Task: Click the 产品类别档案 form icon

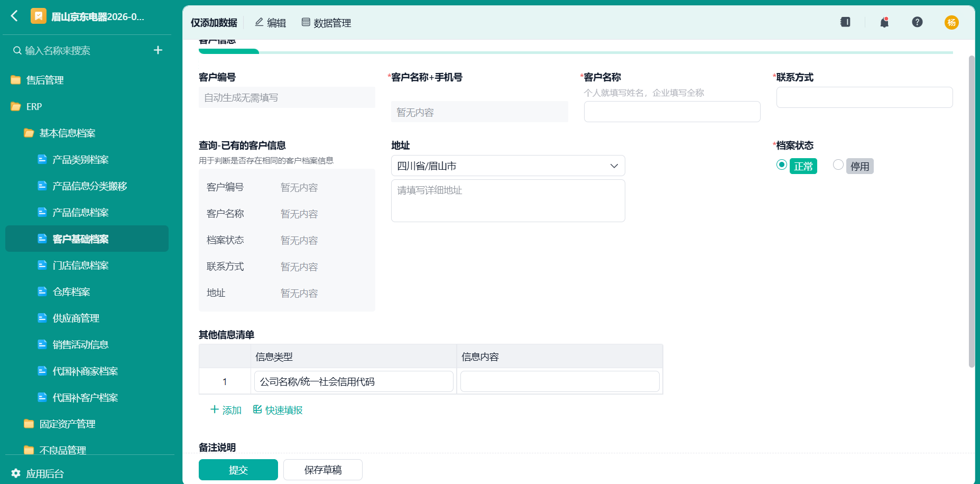Action: (x=42, y=159)
